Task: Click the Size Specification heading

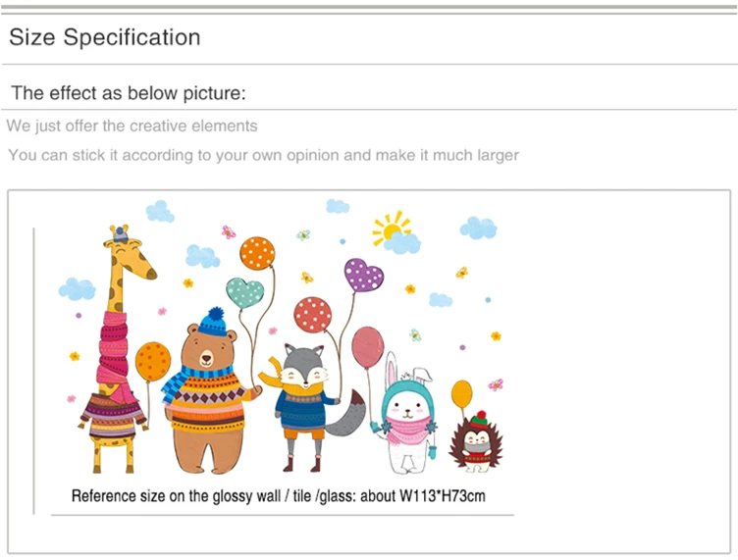Action: [105, 37]
